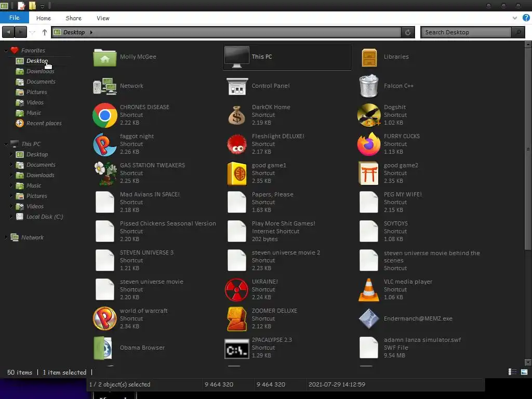Open the File menu
Viewport: 532px width, 399px height.
pyautogui.click(x=14, y=18)
